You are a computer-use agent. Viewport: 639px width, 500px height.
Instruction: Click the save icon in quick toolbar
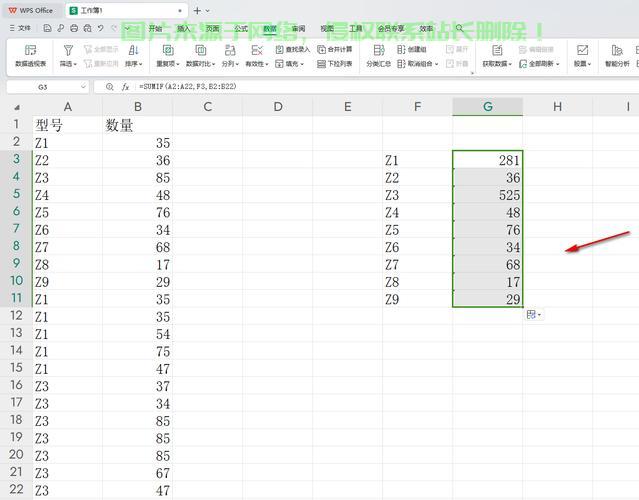click(x=47, y=28)
